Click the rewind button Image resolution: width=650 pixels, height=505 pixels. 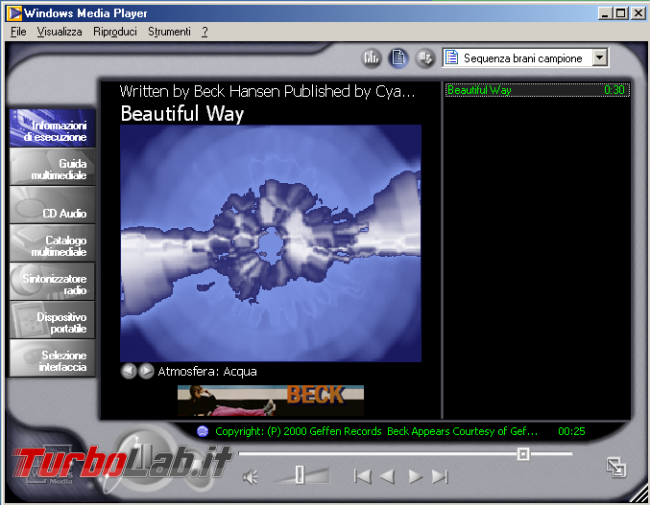[387, 476]
